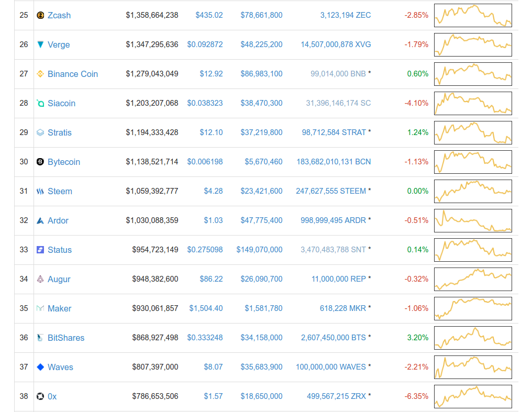Screen dimensions: 532x412
Task: Click Zcash price $435.02
Action: pyautogui.click(x=209, y=15)
